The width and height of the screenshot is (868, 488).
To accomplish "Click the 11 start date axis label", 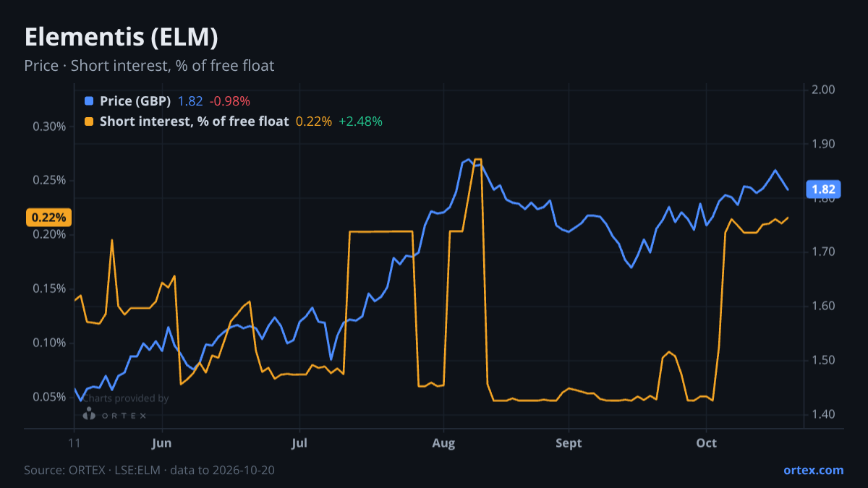I will point(74,443).
